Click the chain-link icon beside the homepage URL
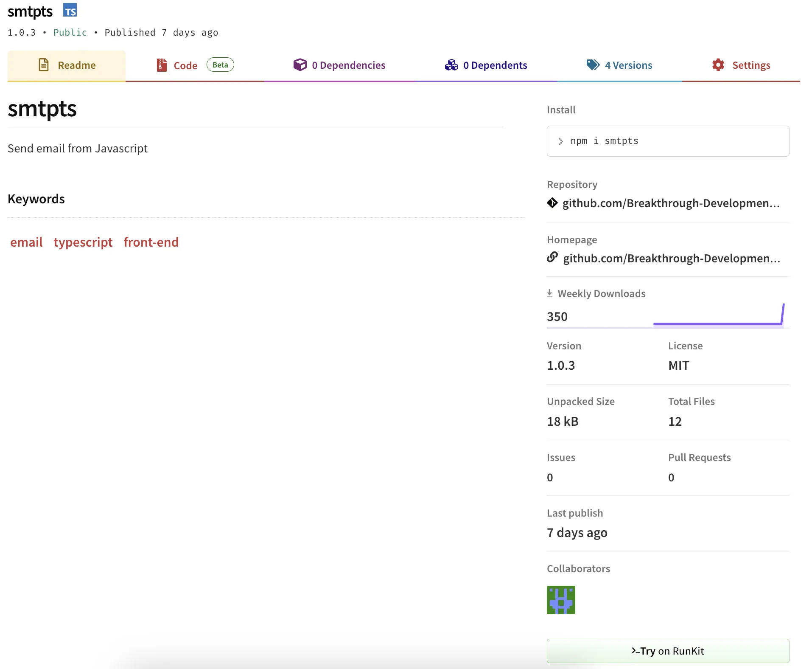This screenshot has width=812, height=669. click(x=552, y=258)
